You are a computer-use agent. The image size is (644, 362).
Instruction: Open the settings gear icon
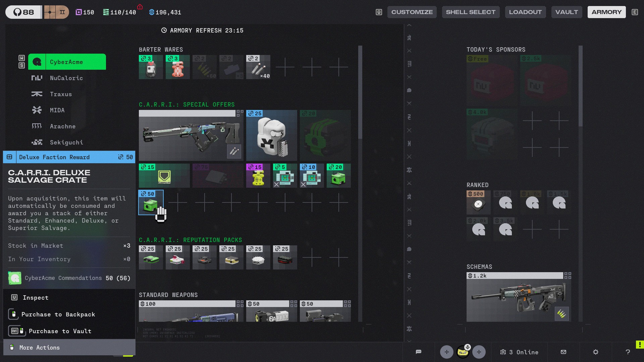[x=596, y=352]
